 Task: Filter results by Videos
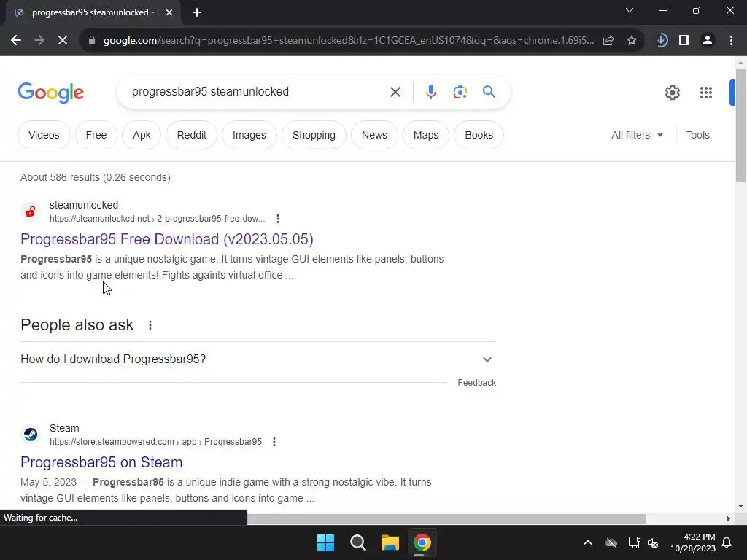44,135
